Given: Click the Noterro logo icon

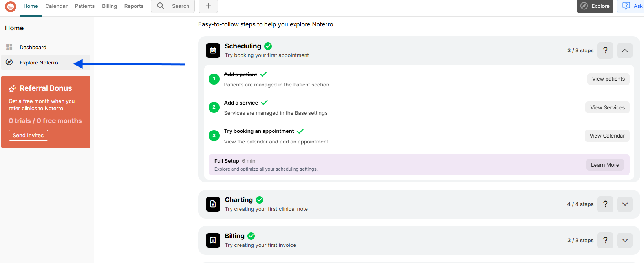Looking at the screenshot, I should tap(11, 6).
